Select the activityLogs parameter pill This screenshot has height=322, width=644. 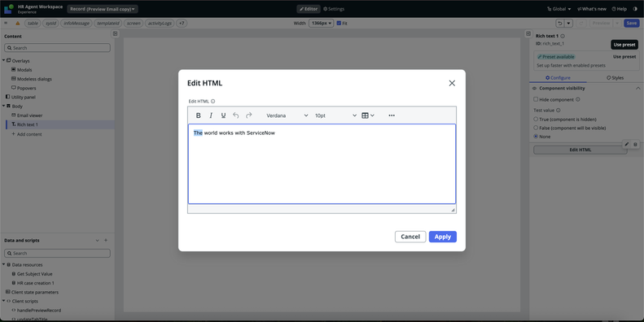point(160,24)
